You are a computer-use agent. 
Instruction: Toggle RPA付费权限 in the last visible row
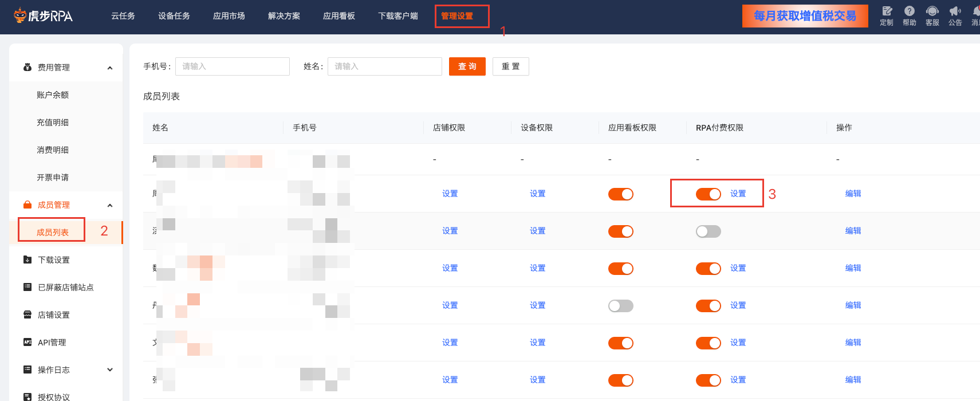(709, 380)
